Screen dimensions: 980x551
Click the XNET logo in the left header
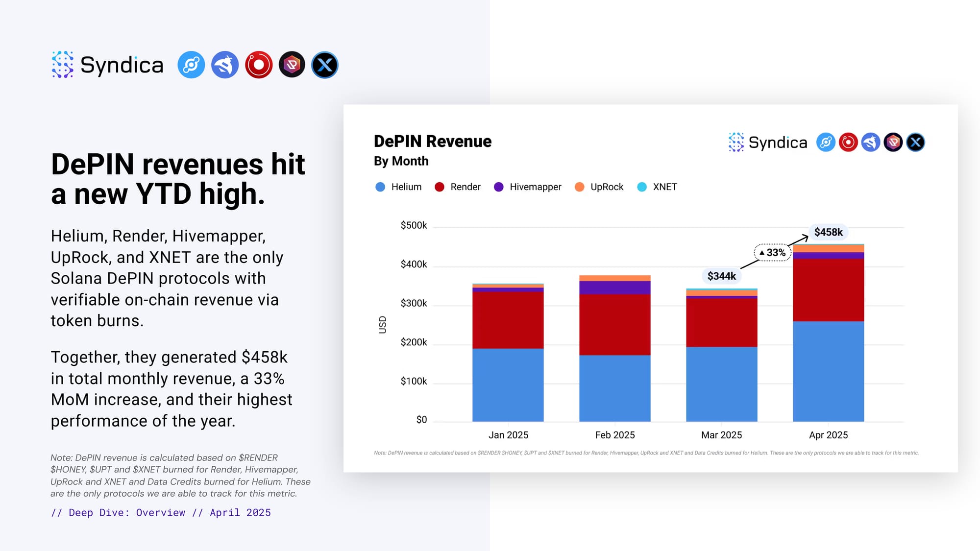[325, 65]
